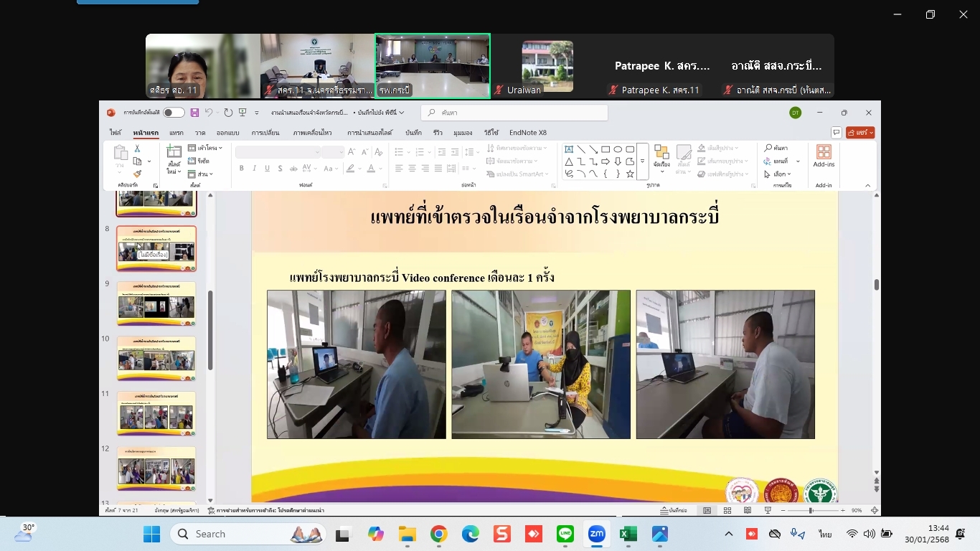980x551 pixels.
Task: Select slide 12 thumbnail
Action: click(156, 468)
